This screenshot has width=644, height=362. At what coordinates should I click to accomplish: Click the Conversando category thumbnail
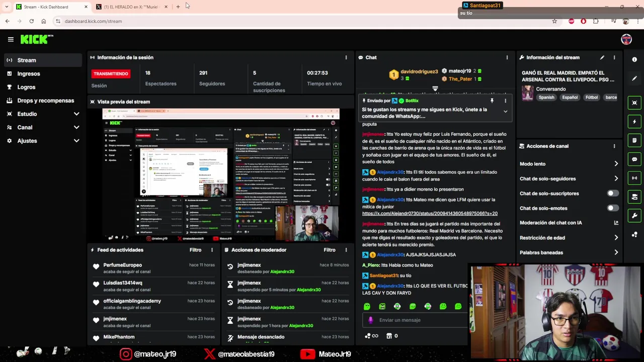point(527,93)
